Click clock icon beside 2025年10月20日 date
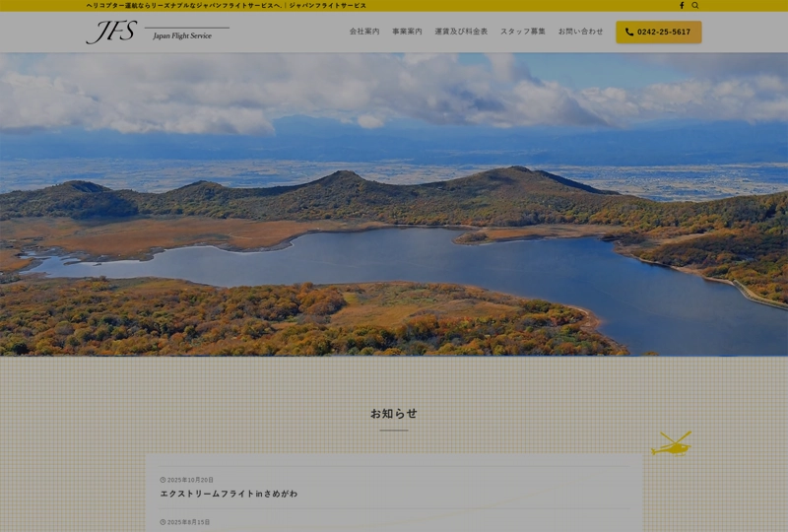Viewport: 788px width, 532px height. [163, 480]
